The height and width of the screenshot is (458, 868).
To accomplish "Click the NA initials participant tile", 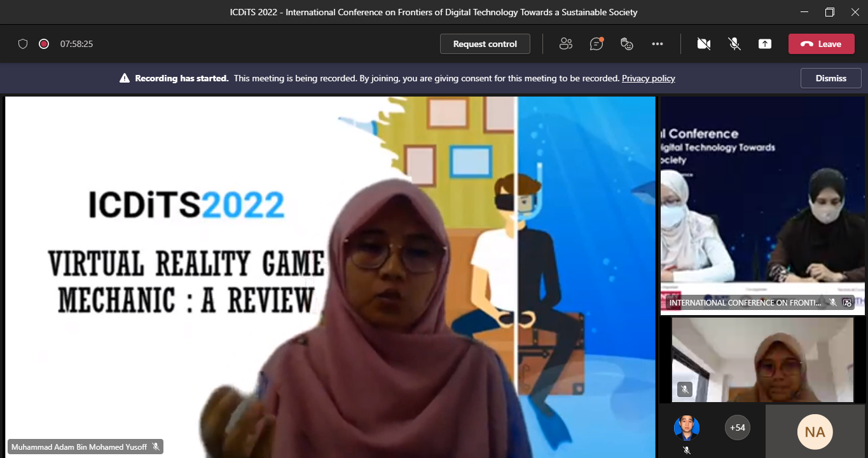I will click(x=815, y=432).
